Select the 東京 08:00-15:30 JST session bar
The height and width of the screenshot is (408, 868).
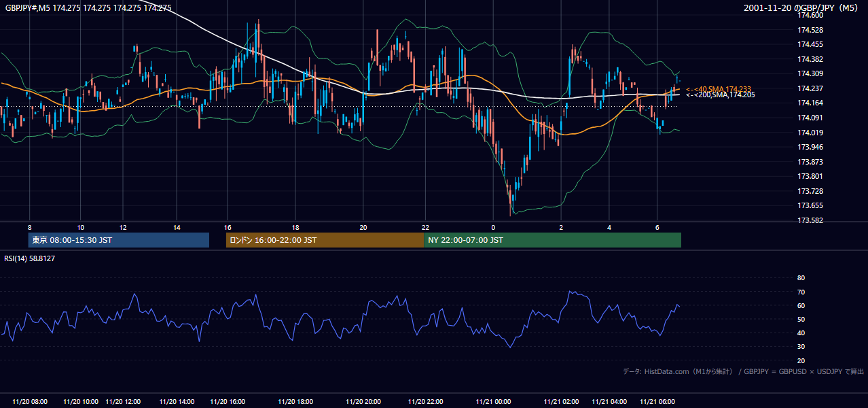click(x=119, y=240)
